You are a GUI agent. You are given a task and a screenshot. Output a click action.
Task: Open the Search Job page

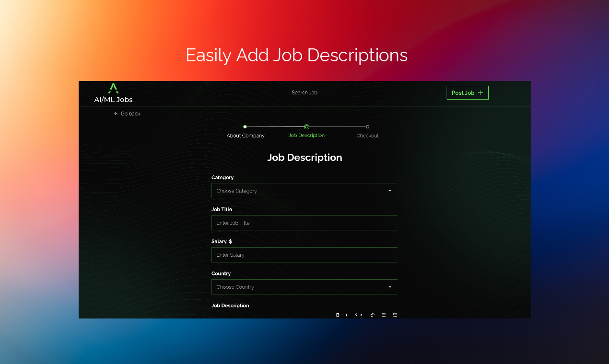pos(304,92)
